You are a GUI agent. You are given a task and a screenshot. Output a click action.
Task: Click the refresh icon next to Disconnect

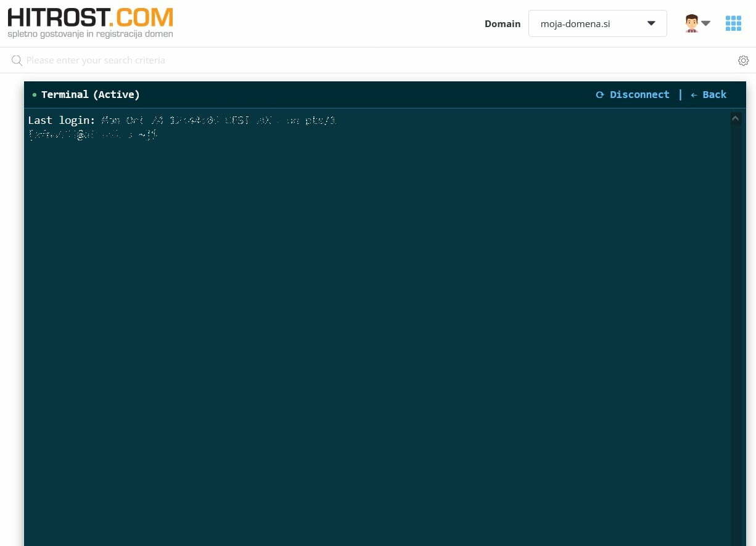pos(600,94)
